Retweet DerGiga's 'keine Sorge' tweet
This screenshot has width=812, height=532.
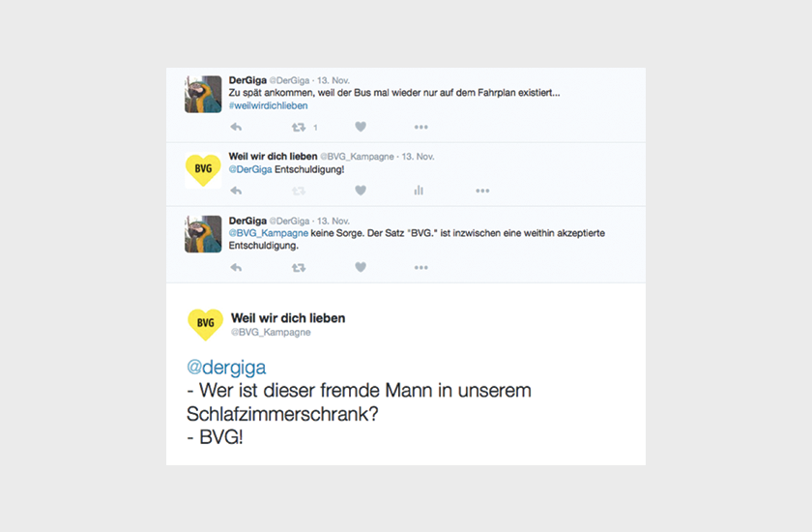point(299,267)
